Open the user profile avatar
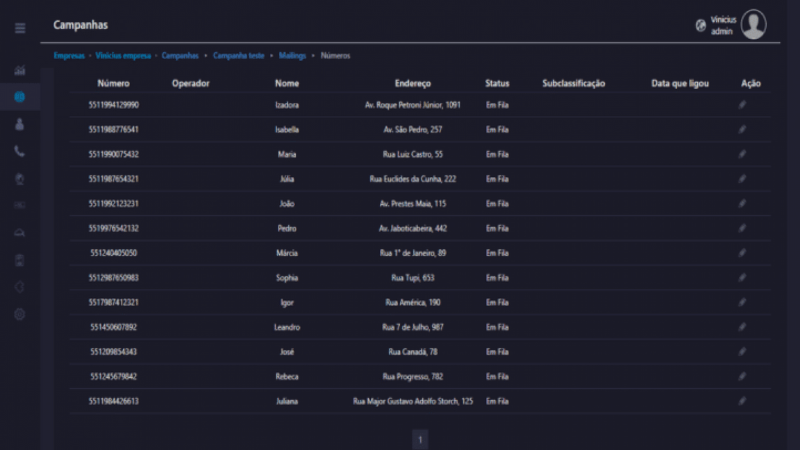Screen dimensions: 800x450 click(x=754, y=25)
